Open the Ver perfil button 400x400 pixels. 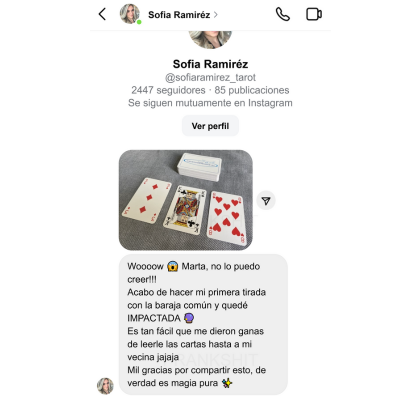pos(210,126)
